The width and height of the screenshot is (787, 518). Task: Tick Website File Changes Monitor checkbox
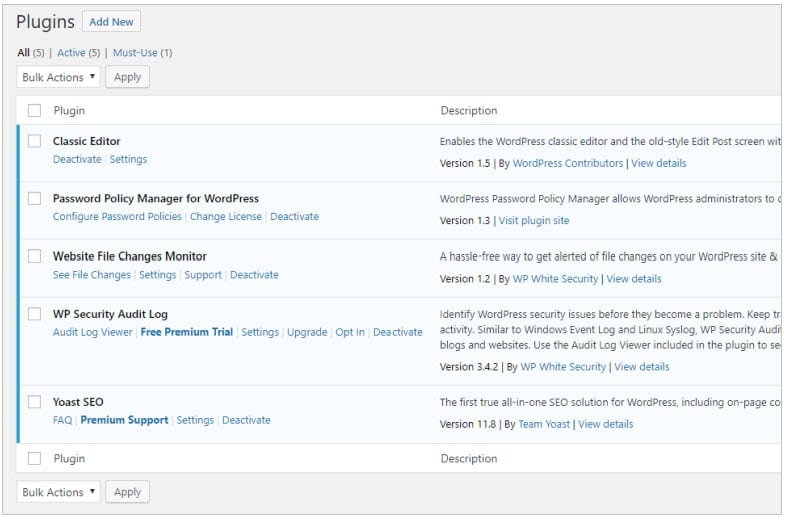[34, 256]
